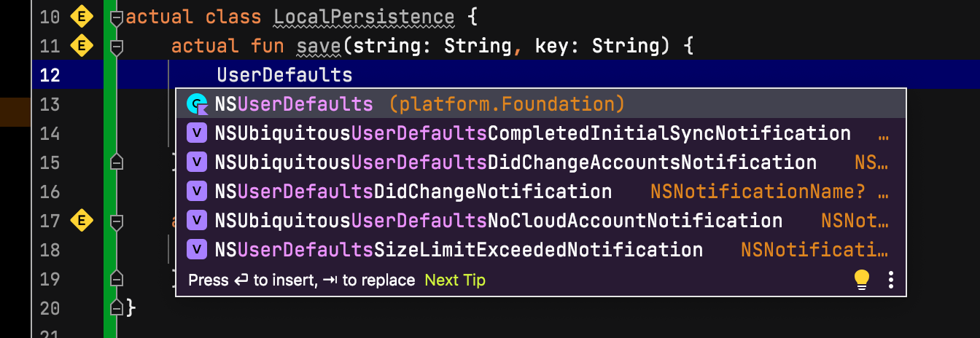Click the fold end marker on line 20

pos(115,308)
